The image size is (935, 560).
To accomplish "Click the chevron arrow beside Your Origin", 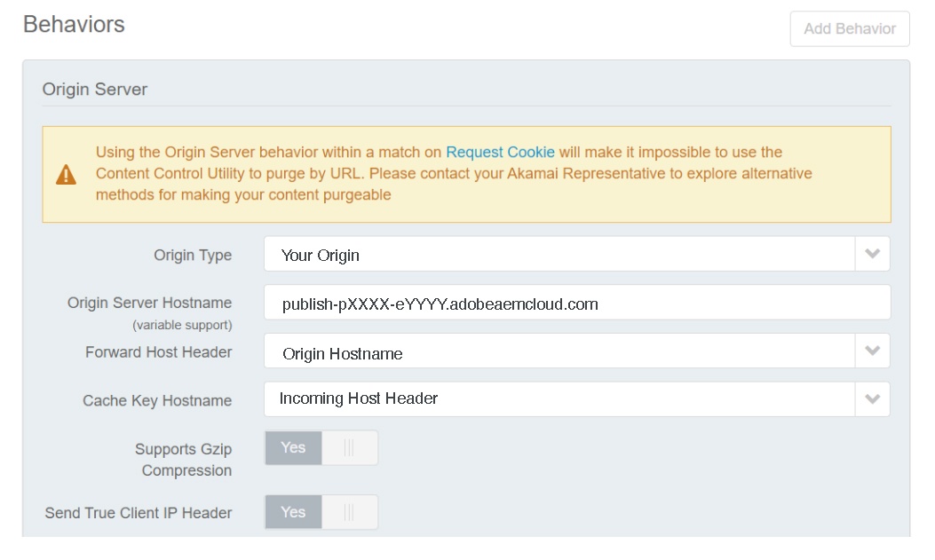I will (x=872, y=255).
